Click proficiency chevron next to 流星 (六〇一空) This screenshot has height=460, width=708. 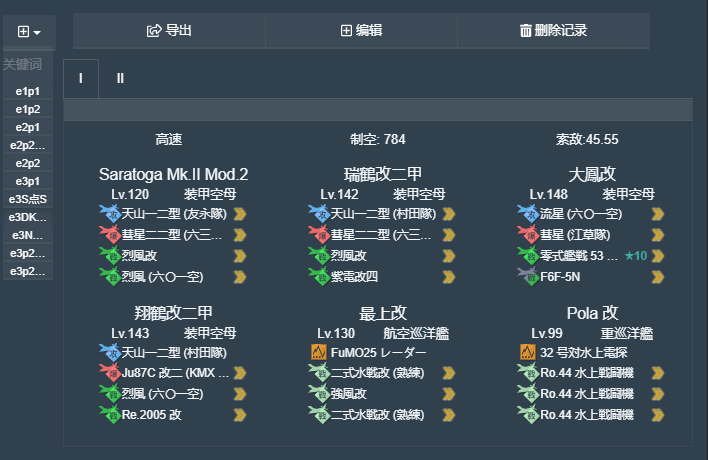658,213
